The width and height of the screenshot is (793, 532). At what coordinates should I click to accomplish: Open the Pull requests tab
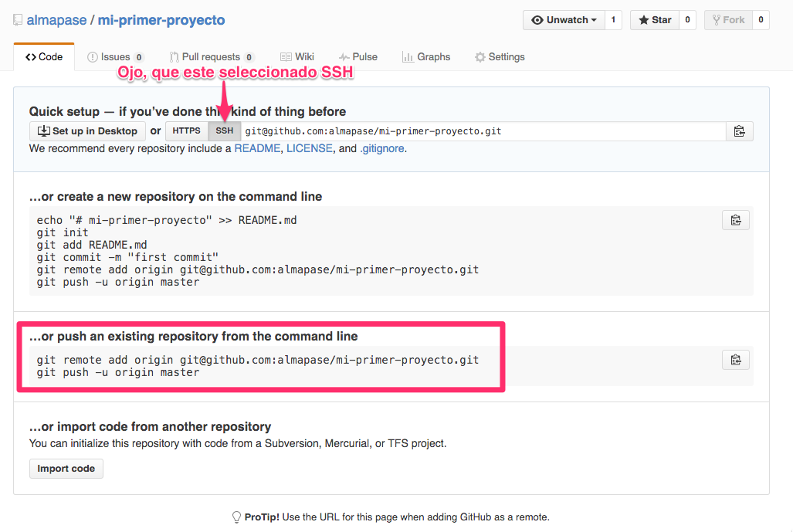click(212, 57)
